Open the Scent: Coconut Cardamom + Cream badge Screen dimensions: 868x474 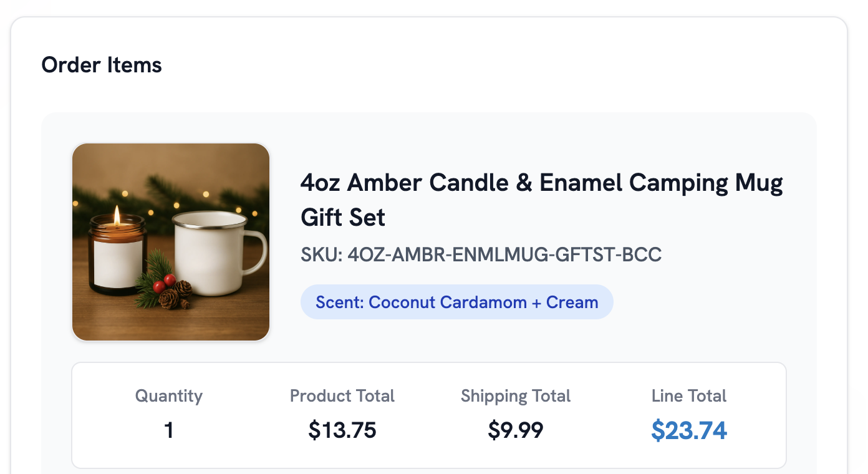(457, 302)
